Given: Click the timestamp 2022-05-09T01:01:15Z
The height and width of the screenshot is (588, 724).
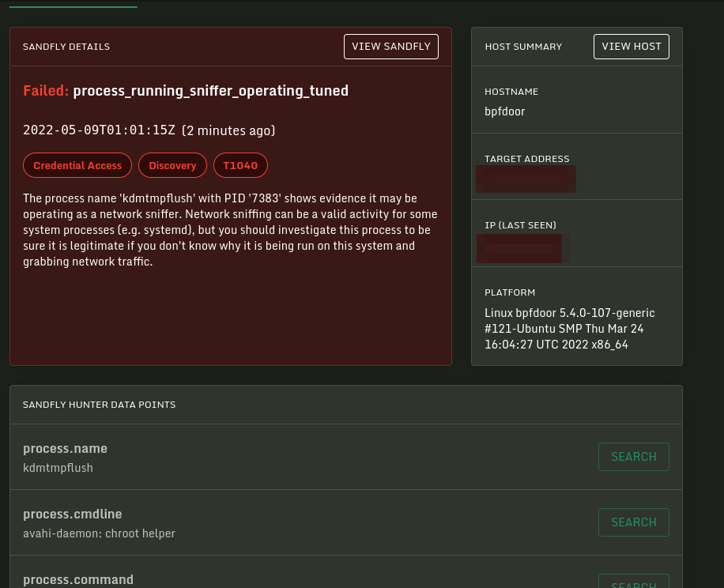Looking at the screenshot, I should pos(100,130).
